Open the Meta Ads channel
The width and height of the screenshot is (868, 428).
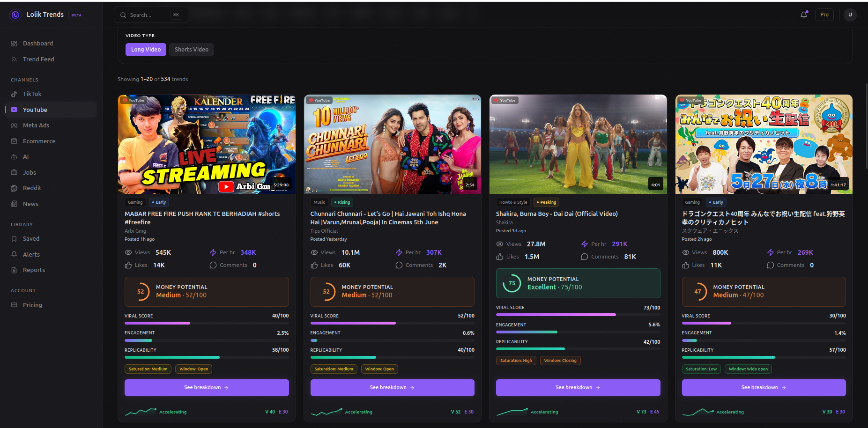(x=51, y=125)
